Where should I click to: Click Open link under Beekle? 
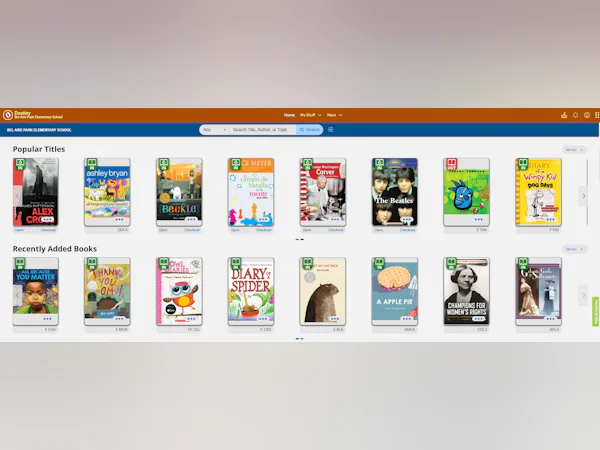coord(163,230)
